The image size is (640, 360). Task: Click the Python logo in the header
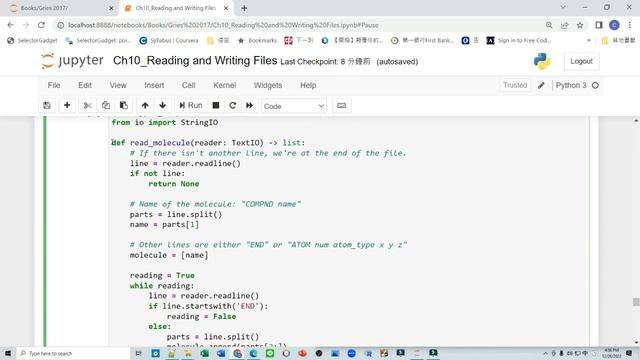[x=542, y=61]
